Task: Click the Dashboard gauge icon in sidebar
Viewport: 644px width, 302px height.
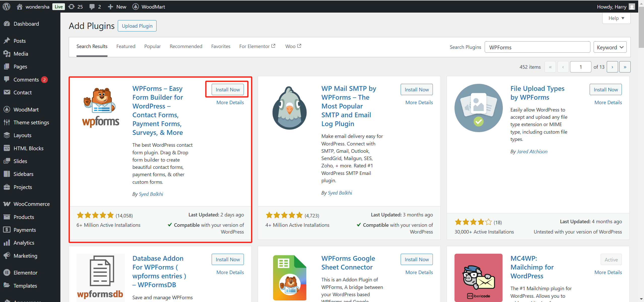Action: tap(7, 24)
